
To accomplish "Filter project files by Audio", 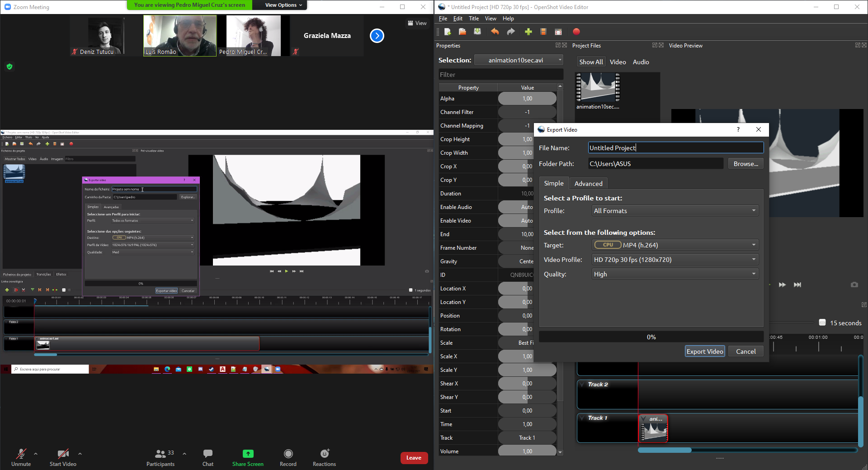I will click(x=641, y=62).
